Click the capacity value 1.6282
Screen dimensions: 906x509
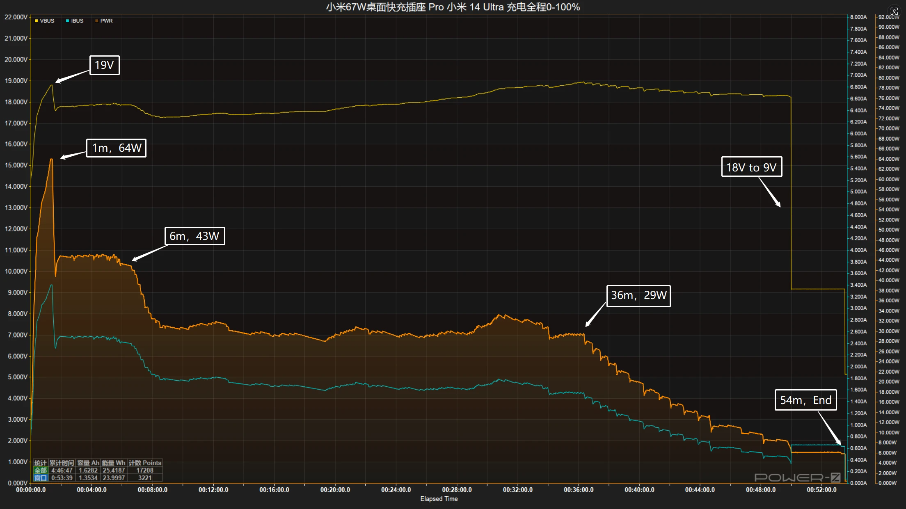tap(88, 470)
